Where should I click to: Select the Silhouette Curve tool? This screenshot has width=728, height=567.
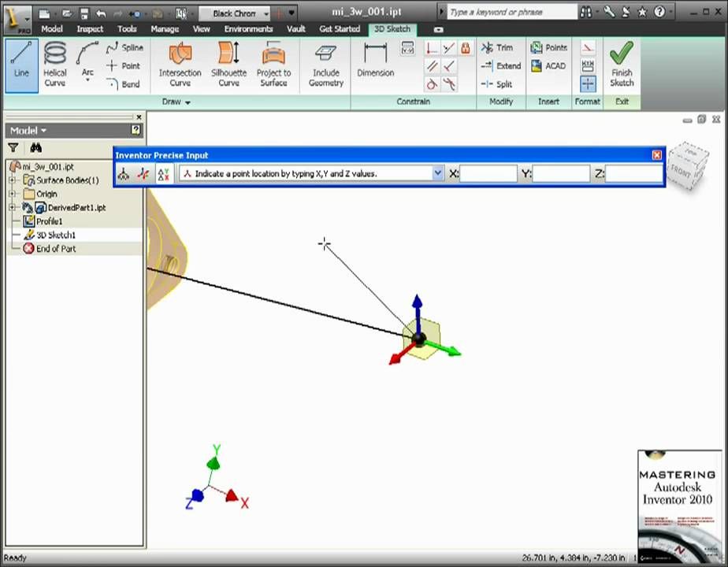pos(228,63)
